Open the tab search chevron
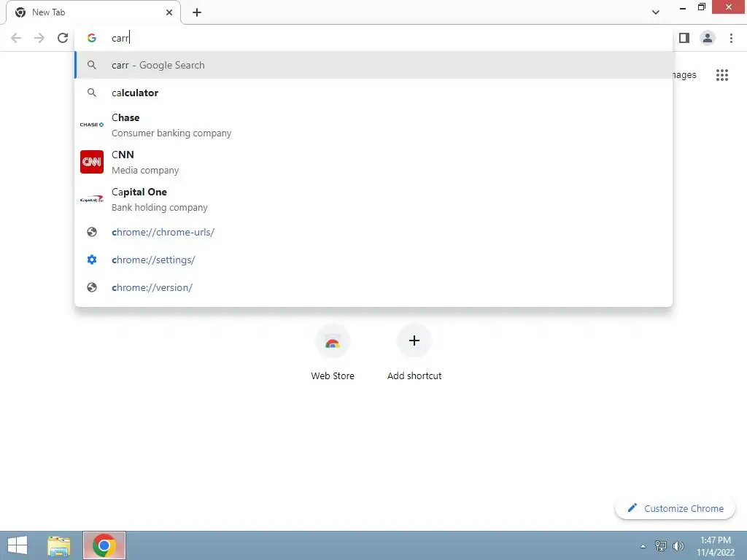 coord(656,12)
